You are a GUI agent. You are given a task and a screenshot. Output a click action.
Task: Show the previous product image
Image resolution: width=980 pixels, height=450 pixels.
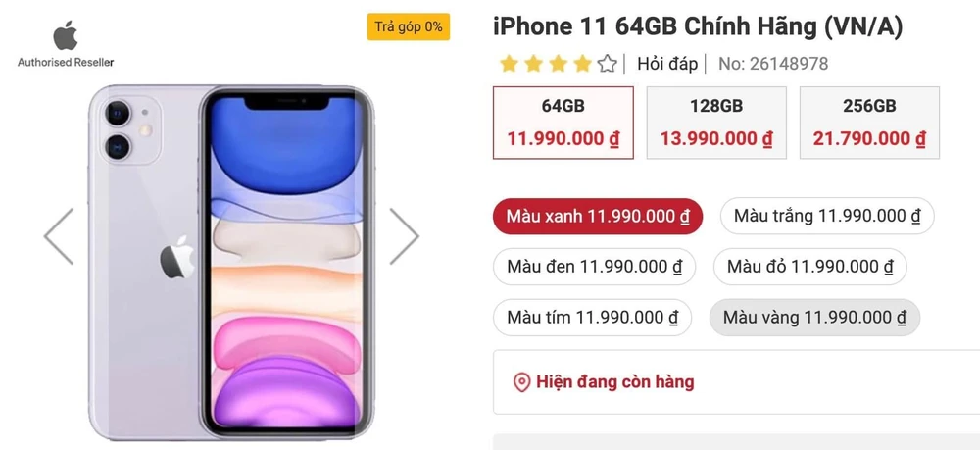(x=59, y=236)
